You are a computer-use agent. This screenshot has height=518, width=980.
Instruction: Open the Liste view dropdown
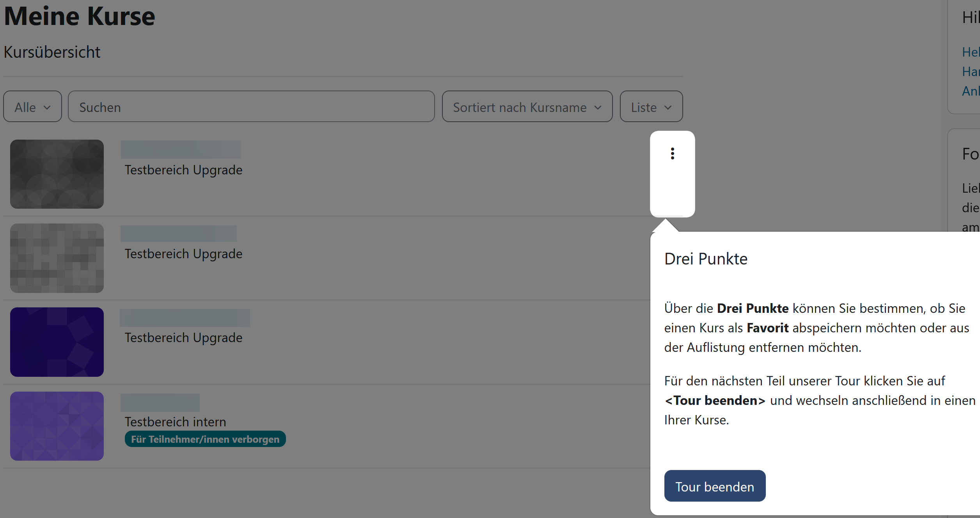pos(651,107)
